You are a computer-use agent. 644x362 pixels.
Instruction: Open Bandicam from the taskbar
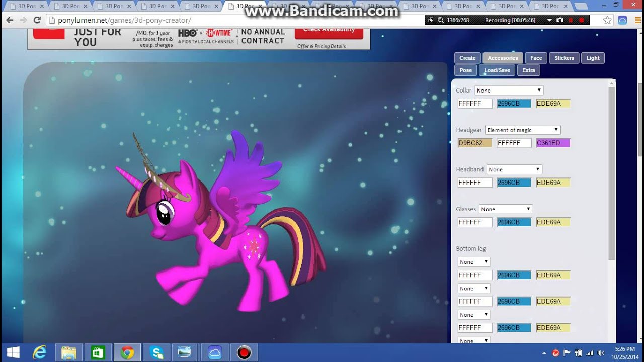tap(244, 352)
